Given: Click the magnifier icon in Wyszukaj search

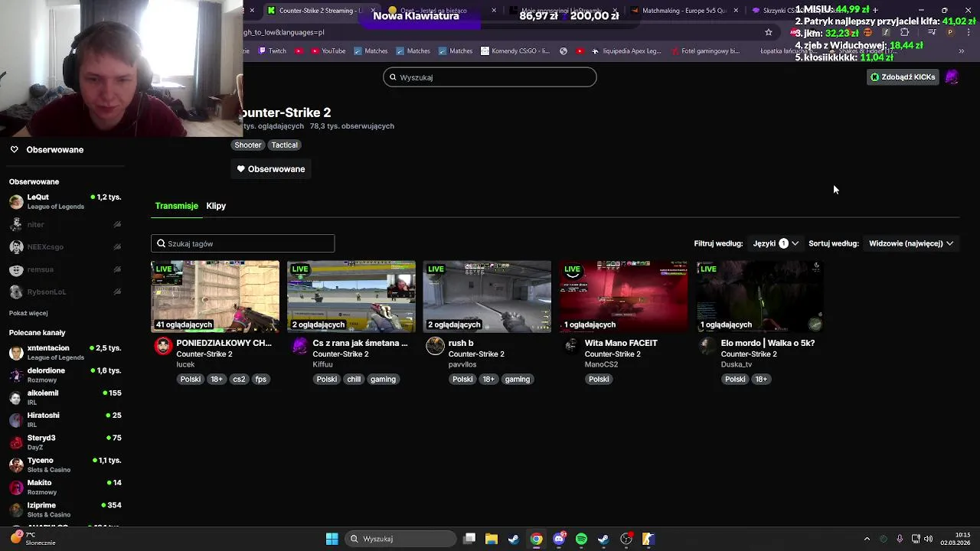Looking at the screenshot, I should click(x=393, y=77).
